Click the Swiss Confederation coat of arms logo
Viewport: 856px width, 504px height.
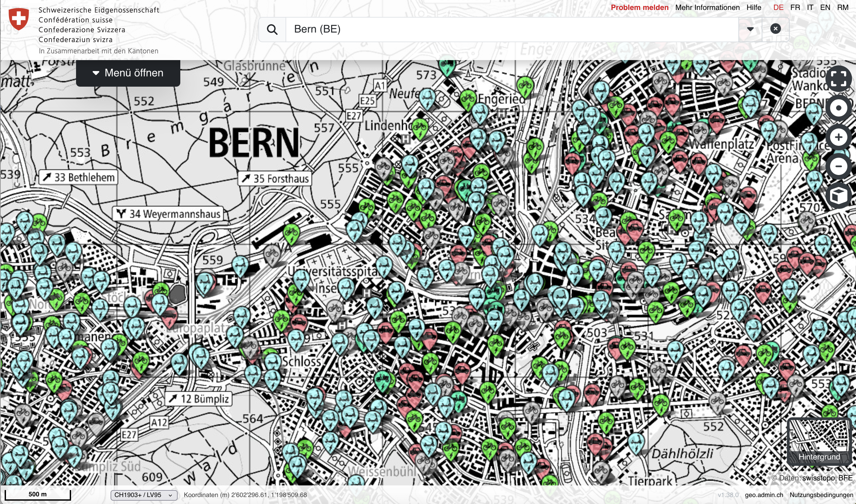pyautogui.click(x=19, y=19)
